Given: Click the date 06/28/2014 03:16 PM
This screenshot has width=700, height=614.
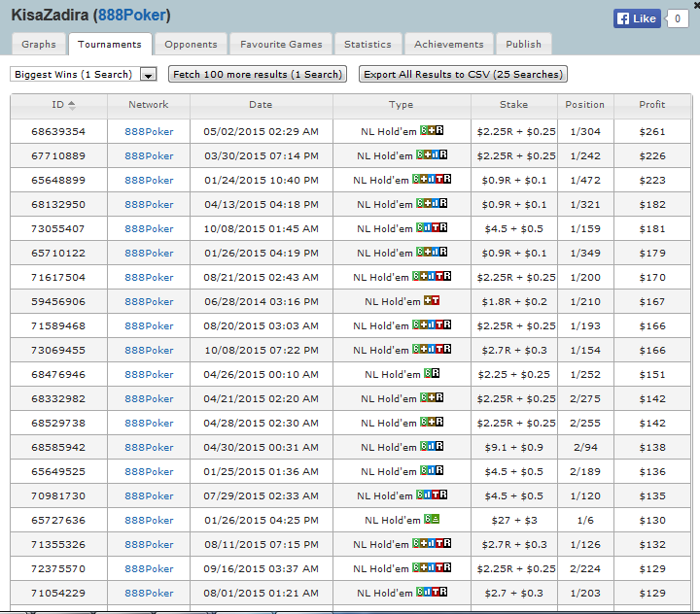Looking at the screenshot, I should [x=262, y=301].
